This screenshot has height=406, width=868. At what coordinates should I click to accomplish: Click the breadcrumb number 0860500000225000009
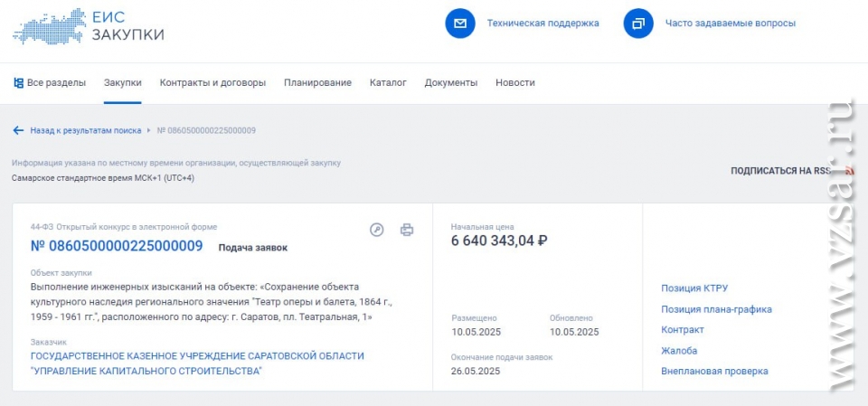[x=206, y=131]
